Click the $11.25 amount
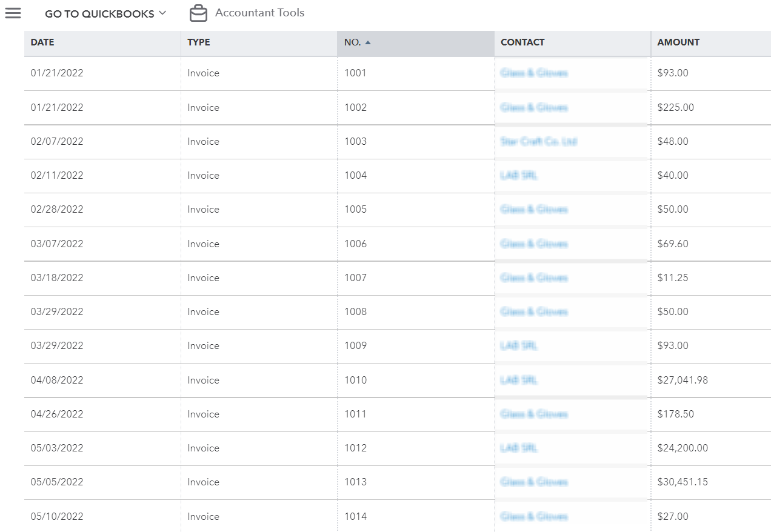The image size is (771, 532). click(672, 278)
